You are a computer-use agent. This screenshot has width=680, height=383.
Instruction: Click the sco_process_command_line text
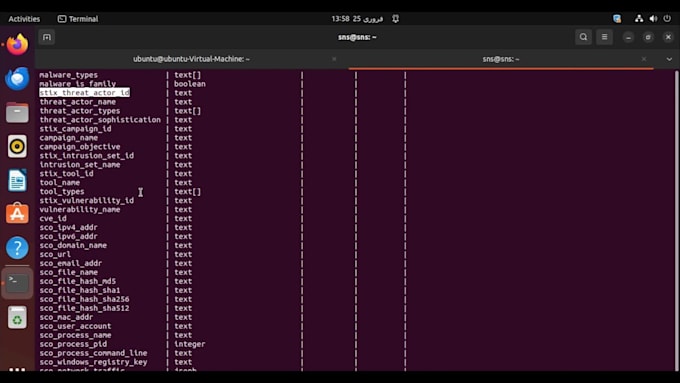tap(93, 353)
